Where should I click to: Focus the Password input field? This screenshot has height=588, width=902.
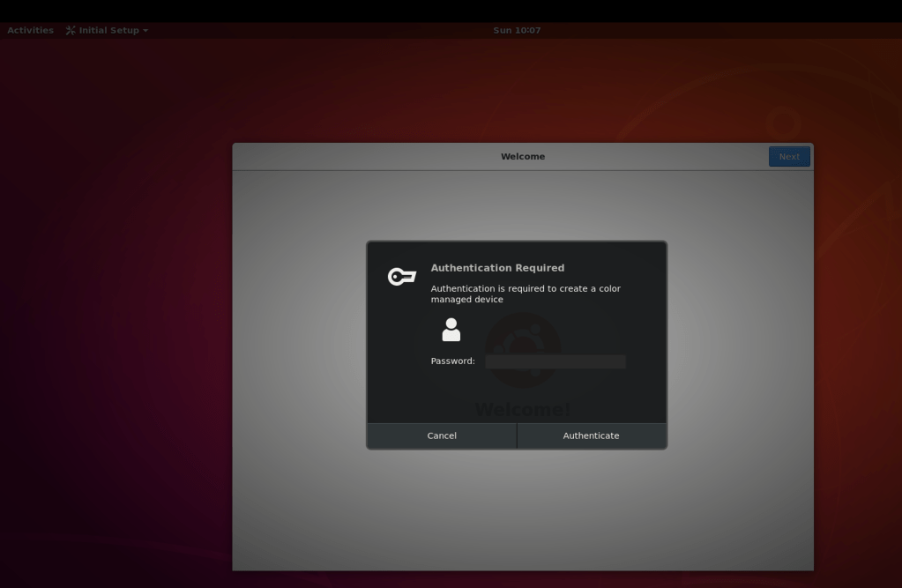555,361
